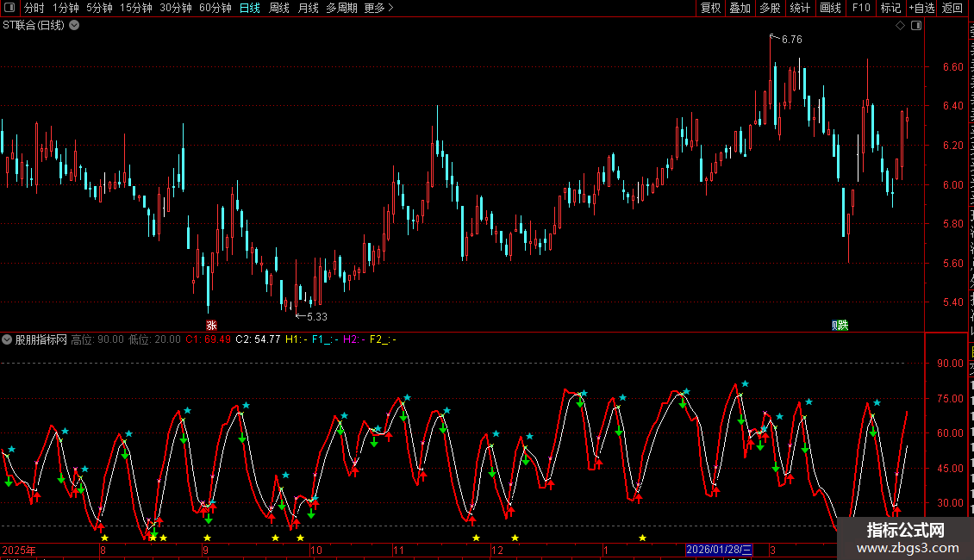
Task: Select the 60分钟 period tab
Action: tap(215, 8)
